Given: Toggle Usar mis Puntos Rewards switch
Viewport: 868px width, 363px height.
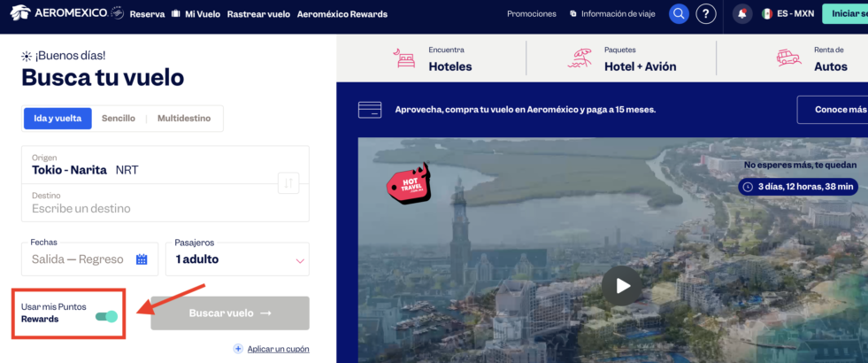Looking at the screenshot, I should [106, 316].
